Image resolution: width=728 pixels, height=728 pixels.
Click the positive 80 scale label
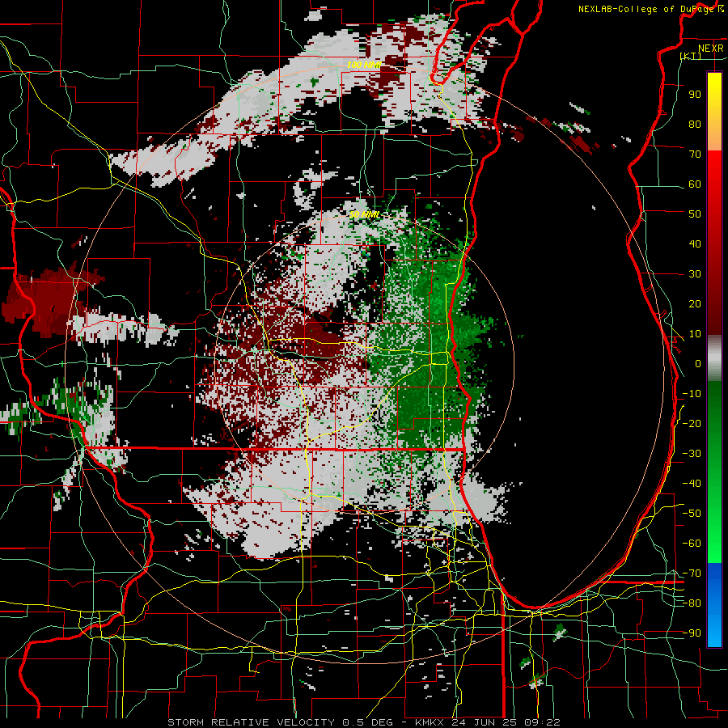pos(695,124)
